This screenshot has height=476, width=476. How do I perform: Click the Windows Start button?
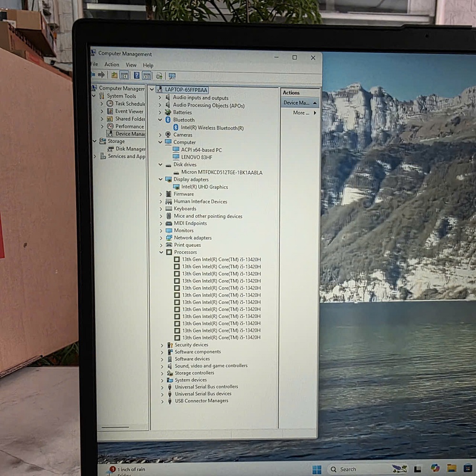[317, 469]
